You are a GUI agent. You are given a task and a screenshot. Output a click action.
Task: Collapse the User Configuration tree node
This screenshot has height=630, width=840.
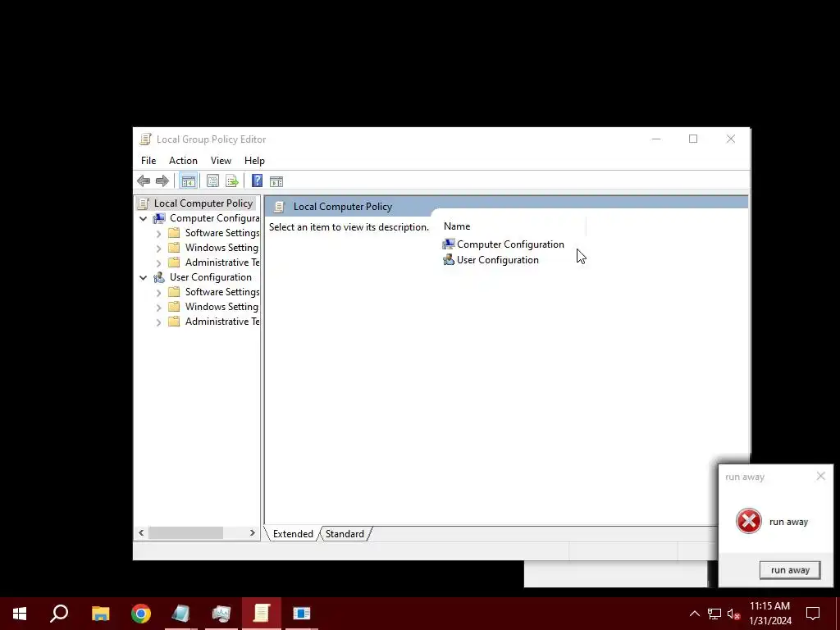143,277
